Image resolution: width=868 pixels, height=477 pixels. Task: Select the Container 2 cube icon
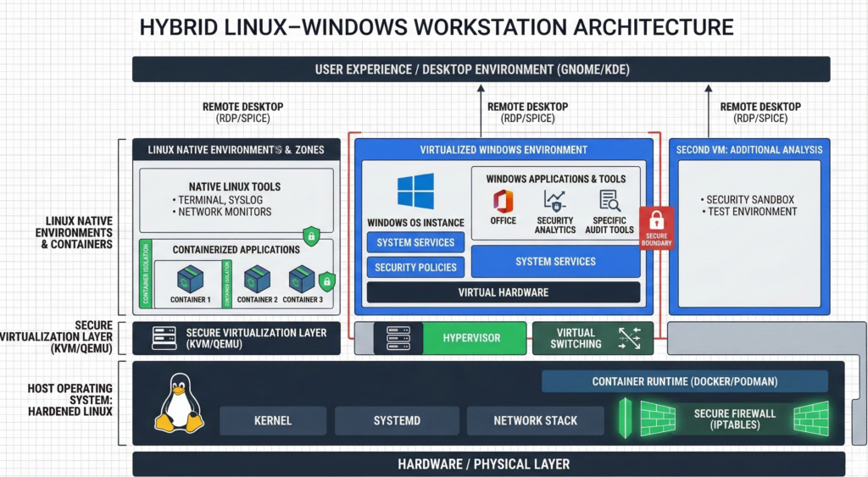[x=257, y=279]
